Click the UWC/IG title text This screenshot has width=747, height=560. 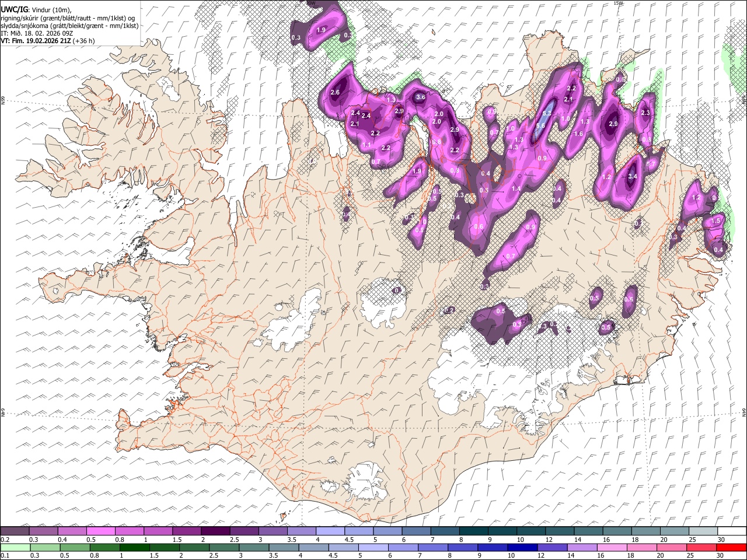point(15,9)
